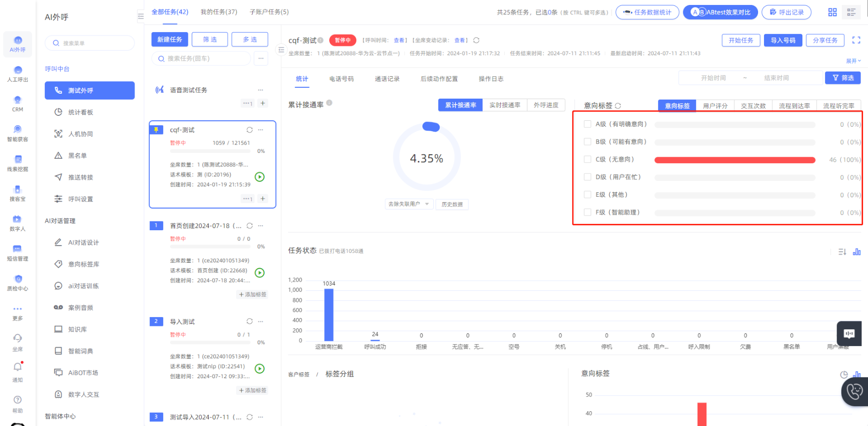Click the C级 red progress bar

point(734,160)
